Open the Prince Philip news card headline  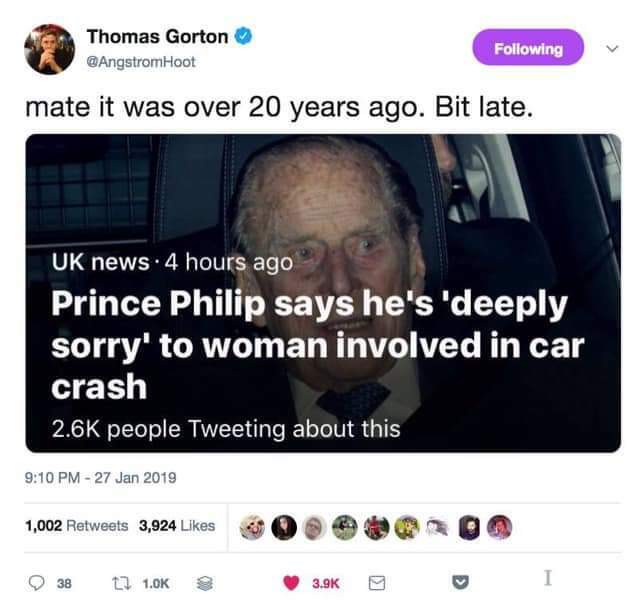tap(318, 345)
